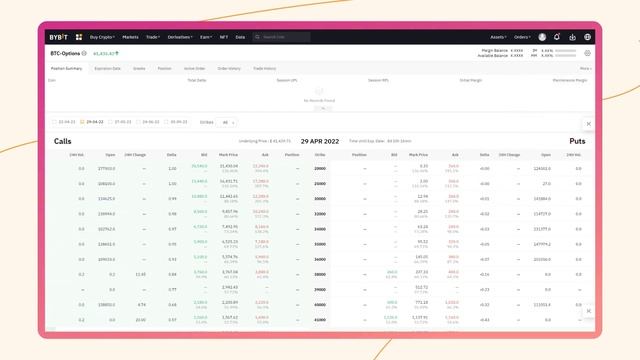Screen dimensions: 640x360
Task: Close the upper side panel X
Action: point(589,124)
